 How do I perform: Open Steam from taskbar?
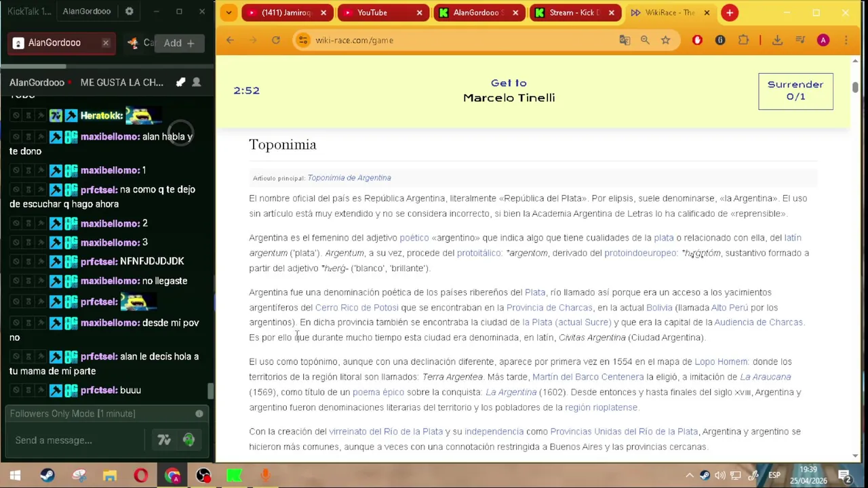47,475
